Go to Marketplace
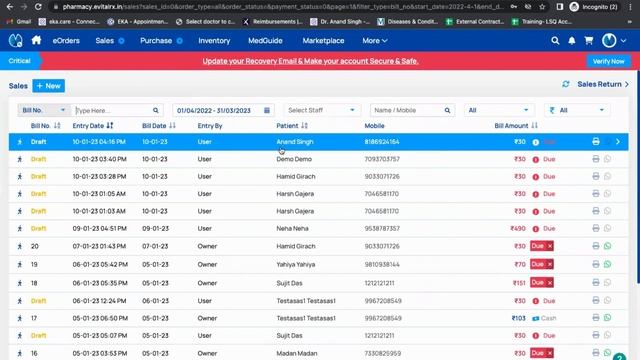The width and height of the screenshot is (640, 360). [323, 40]
